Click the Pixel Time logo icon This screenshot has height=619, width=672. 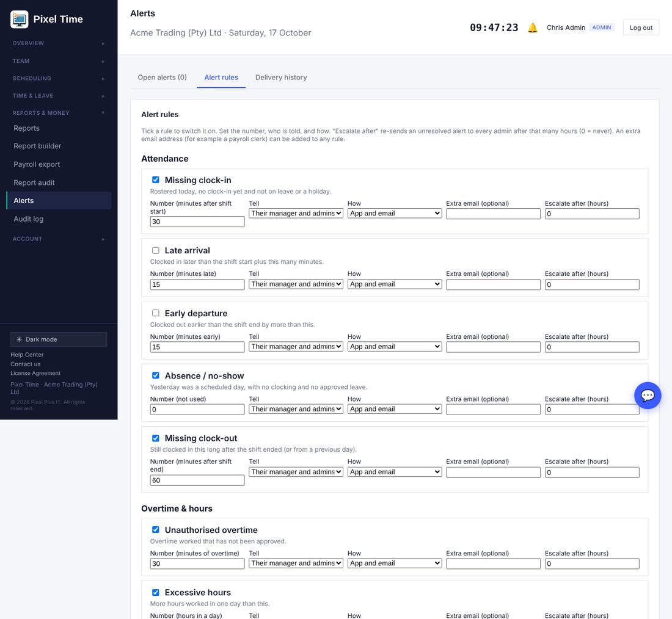pyautogui.click(x=20, y=20)
